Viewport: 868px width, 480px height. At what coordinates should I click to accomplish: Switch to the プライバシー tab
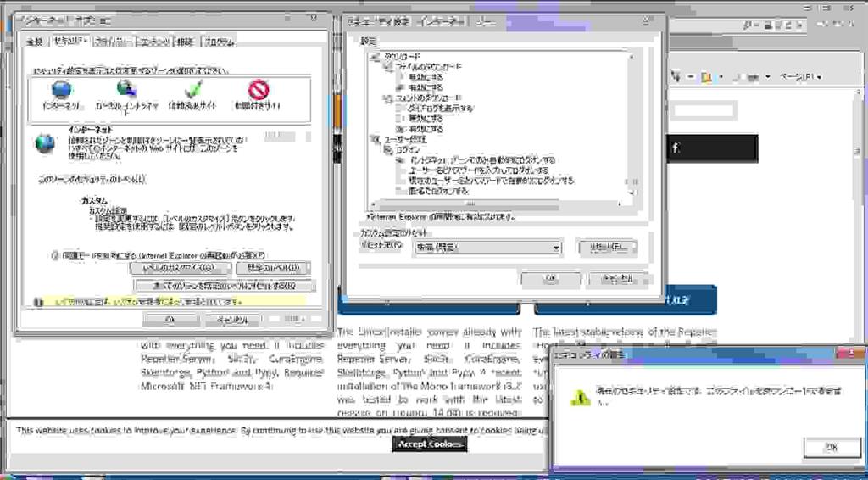pyautogui.click(x=114, y=42)
